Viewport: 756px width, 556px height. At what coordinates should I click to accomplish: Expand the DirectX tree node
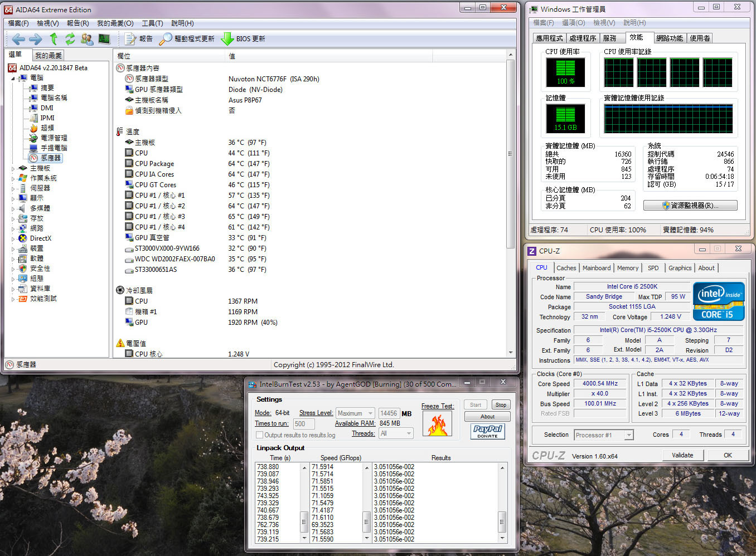pyautogui.click(x=13, y=238)
